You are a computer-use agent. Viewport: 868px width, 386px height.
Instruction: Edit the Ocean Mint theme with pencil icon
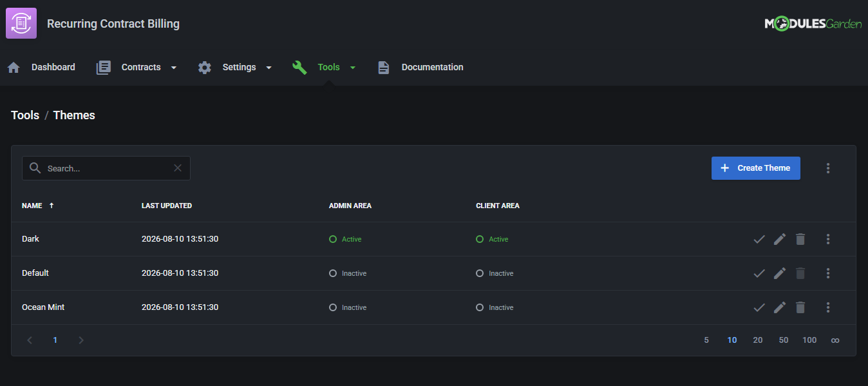[x=780, y=307]
